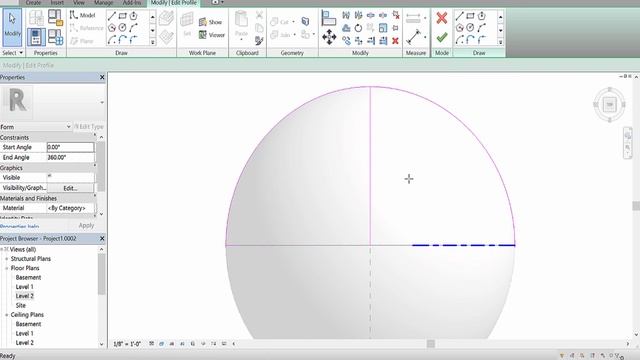
Task: Pick the Fillet Arc tool in the Draw gallery beside Model
Action: pyautogui.click(x=133, y=40)
